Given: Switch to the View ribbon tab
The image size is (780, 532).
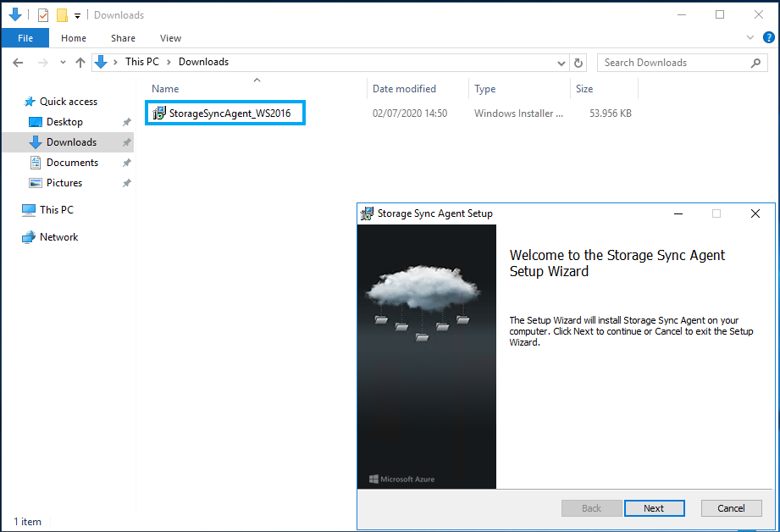Looking at the screenshot, I should coord(170,38).
